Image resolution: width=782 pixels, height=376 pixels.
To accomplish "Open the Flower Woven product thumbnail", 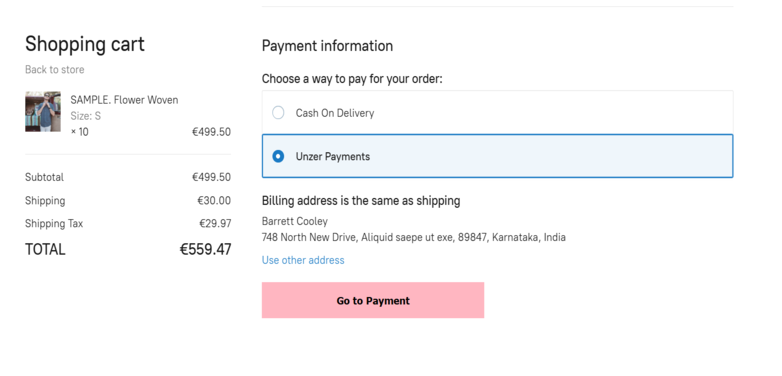I will click(x=43, y=111).
